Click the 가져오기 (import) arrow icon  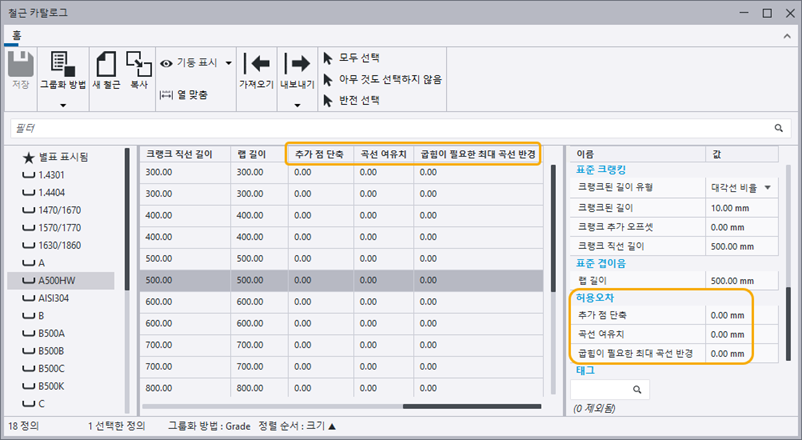click(x=256, y=65)
